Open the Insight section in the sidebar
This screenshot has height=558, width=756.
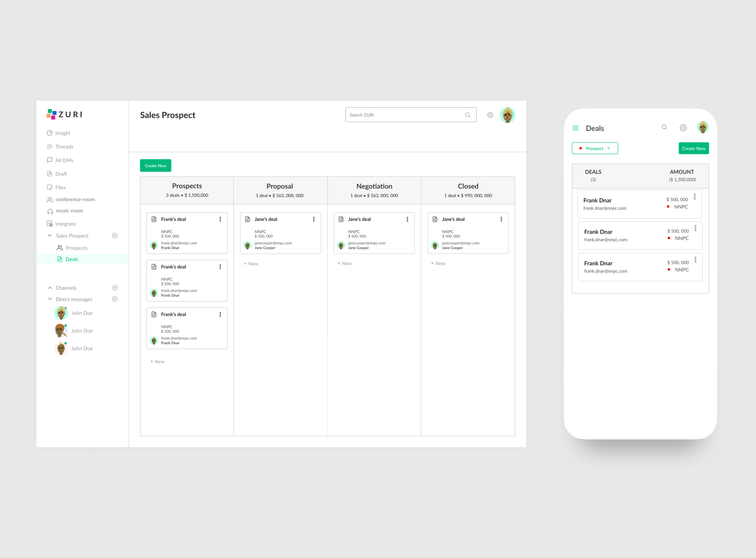51,133
